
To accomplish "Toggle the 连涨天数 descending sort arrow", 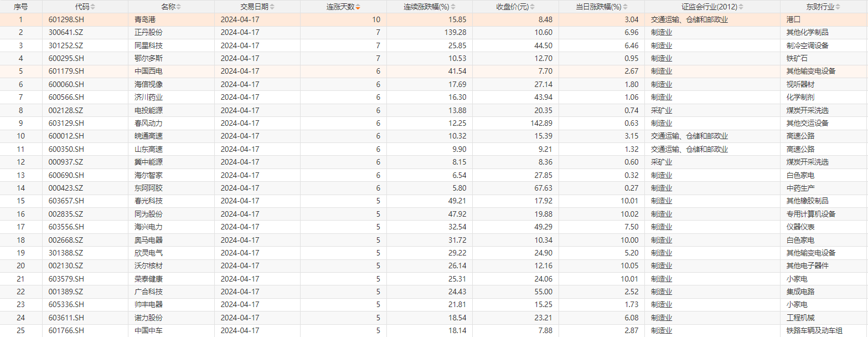I will (358, 7).
